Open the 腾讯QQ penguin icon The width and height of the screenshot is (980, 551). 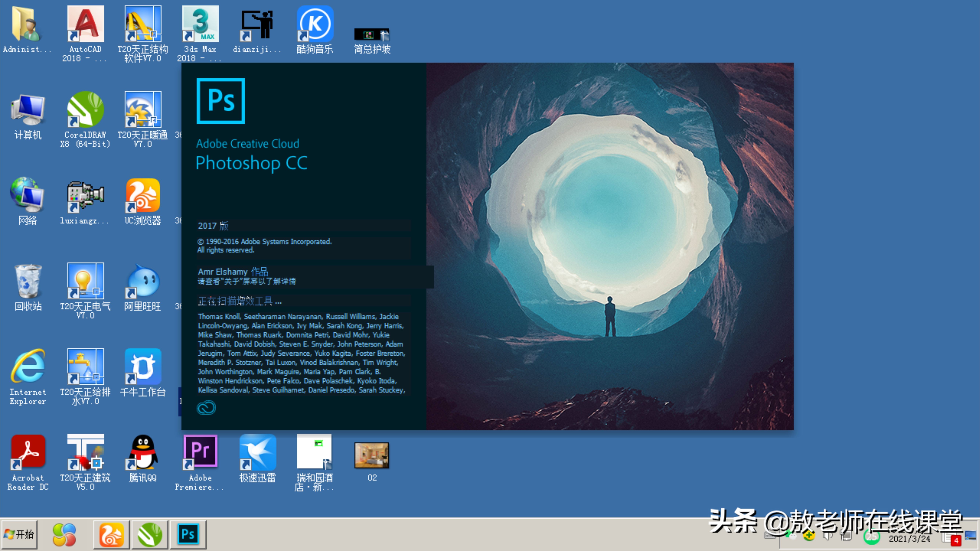pyautogui.click(x=143, y=453)
